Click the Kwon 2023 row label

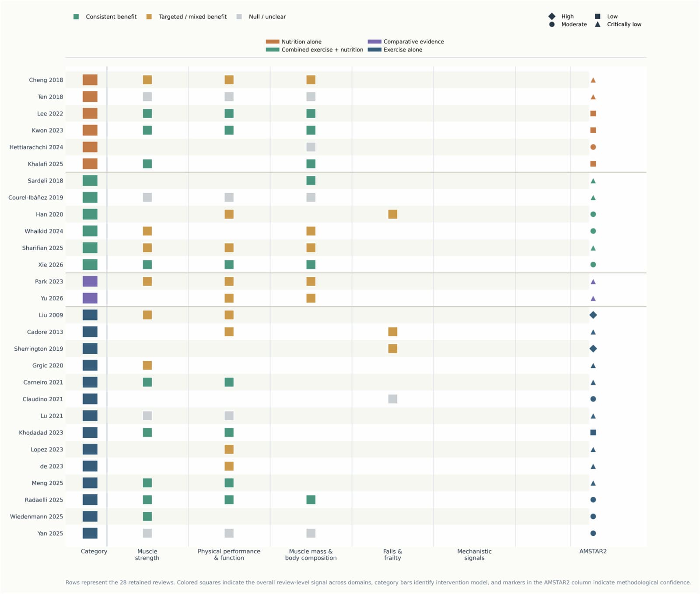coord(47,130)
